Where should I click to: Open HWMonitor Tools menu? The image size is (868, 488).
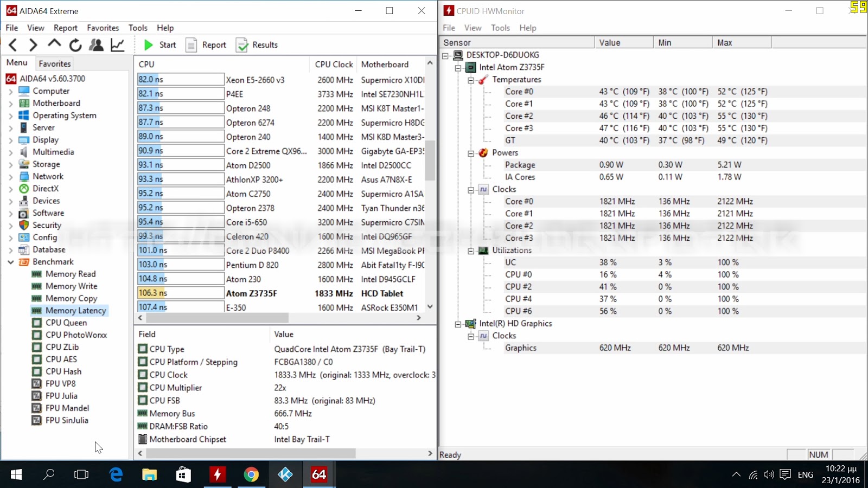[x=500, y=28]
